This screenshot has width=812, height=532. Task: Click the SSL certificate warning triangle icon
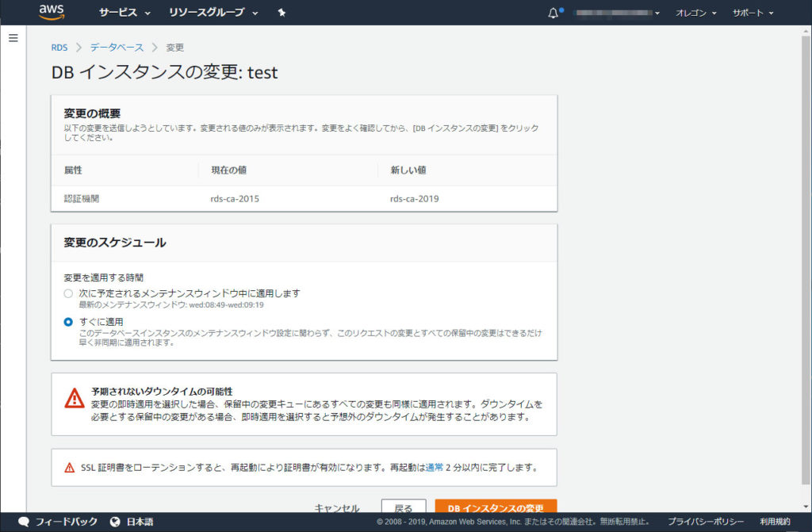point(69,468)
